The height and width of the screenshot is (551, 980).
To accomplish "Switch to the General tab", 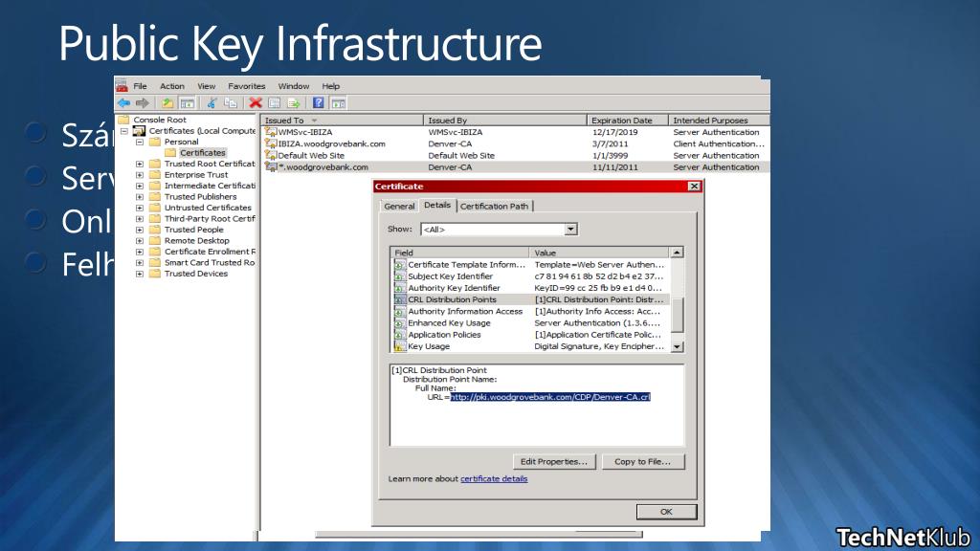I will coord(399,207).
